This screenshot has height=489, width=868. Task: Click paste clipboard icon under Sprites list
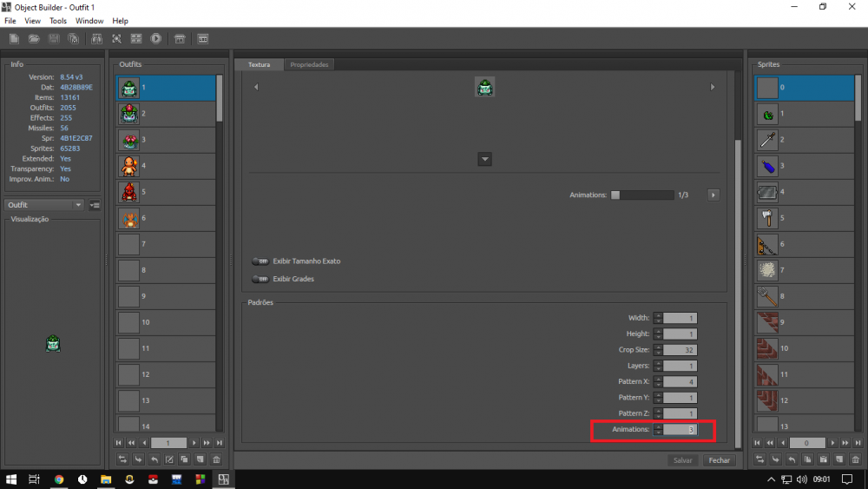click(824, 459)
